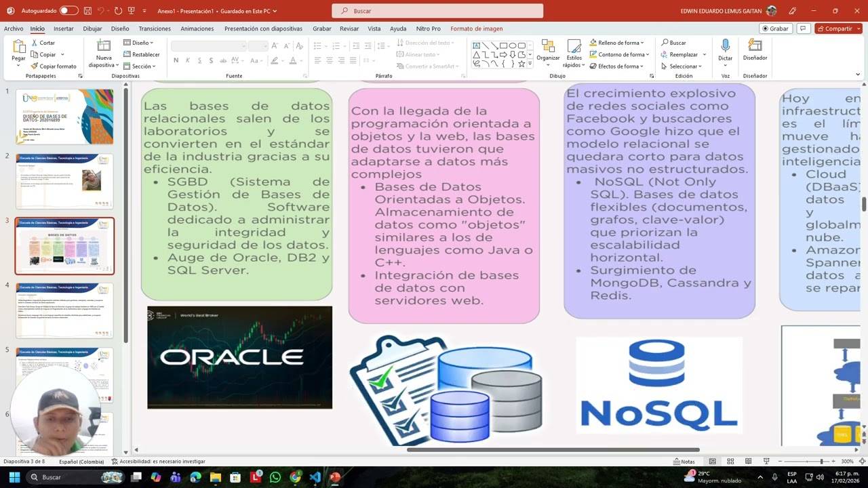Select slide 4 thumbnail
This screenshot has height=488, width=868.
tap(64, 310)
